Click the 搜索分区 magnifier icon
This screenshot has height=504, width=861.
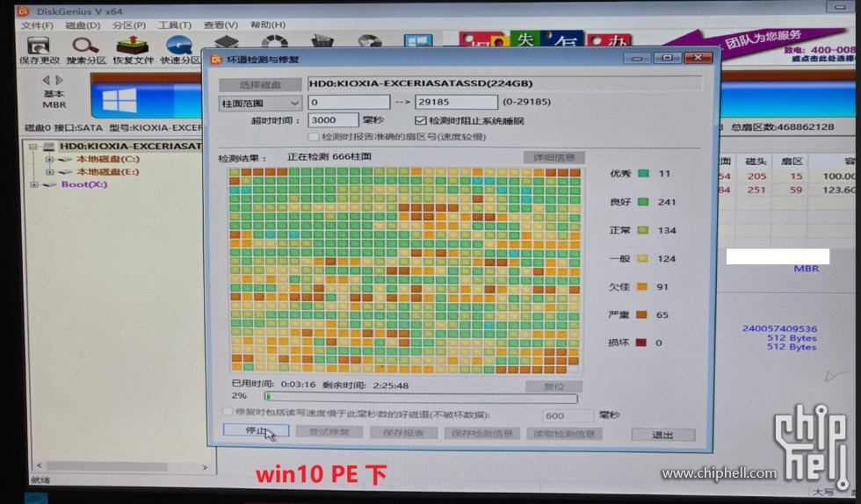pos(85,46)
